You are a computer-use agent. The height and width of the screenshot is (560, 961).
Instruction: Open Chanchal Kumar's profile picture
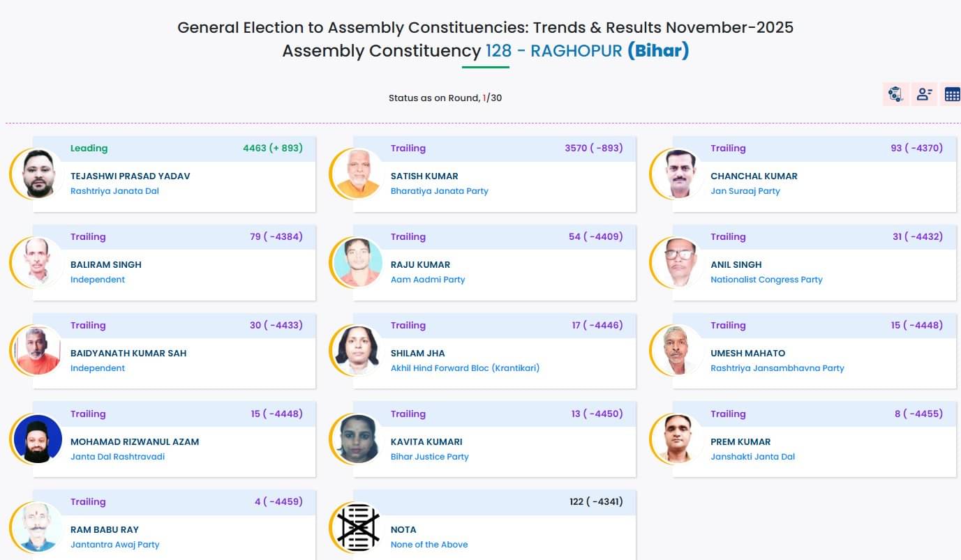pos(678,174)
